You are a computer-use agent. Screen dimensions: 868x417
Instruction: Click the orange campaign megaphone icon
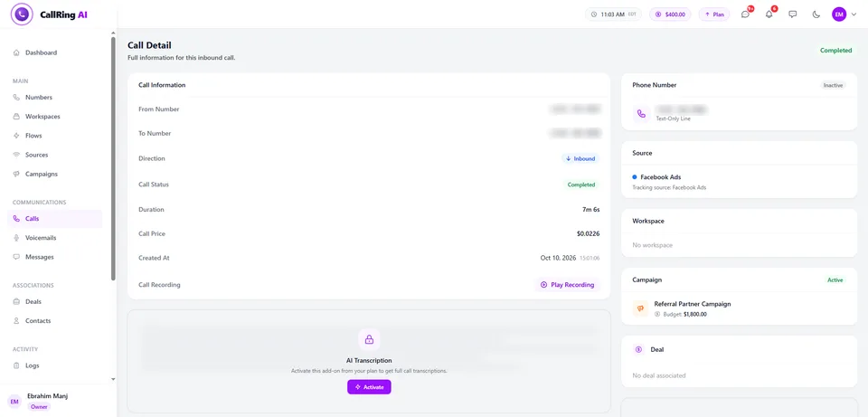point(640,308)
